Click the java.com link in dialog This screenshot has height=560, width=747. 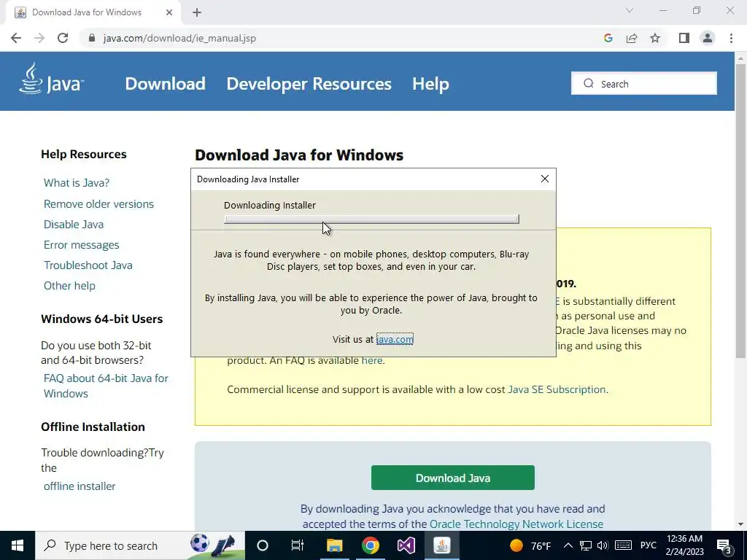[395, 339]
